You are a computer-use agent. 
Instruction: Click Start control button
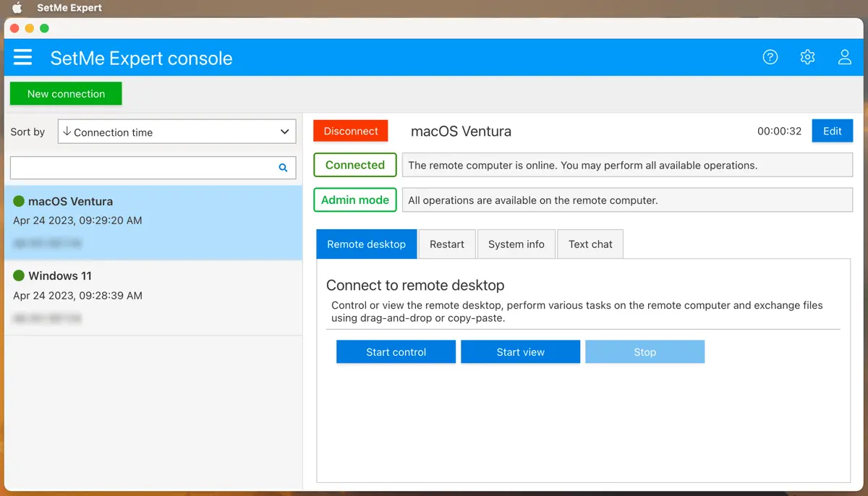click(x=396, y=352)
